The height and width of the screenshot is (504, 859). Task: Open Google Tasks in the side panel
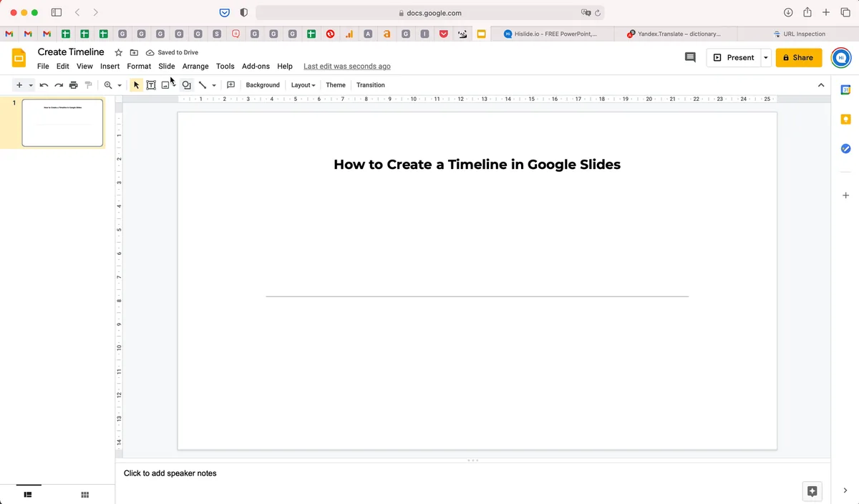[x=845, y=148]
